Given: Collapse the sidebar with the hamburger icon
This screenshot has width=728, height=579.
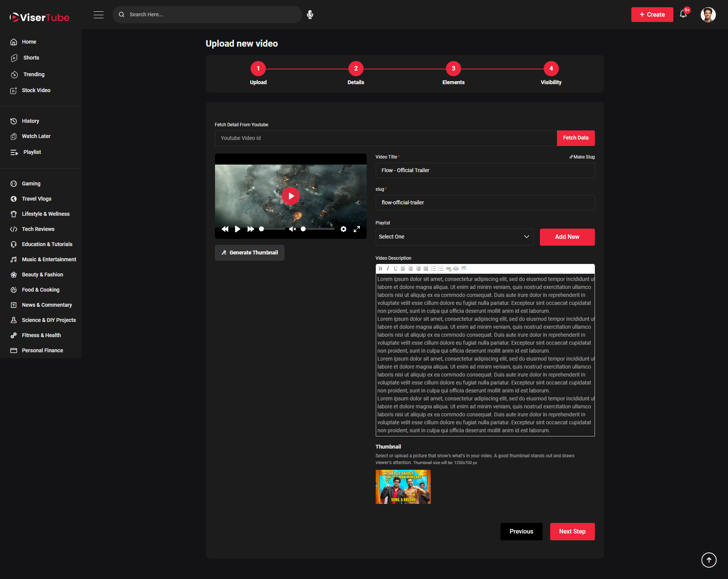Looking at the screenshot, I should pos(98,15).
